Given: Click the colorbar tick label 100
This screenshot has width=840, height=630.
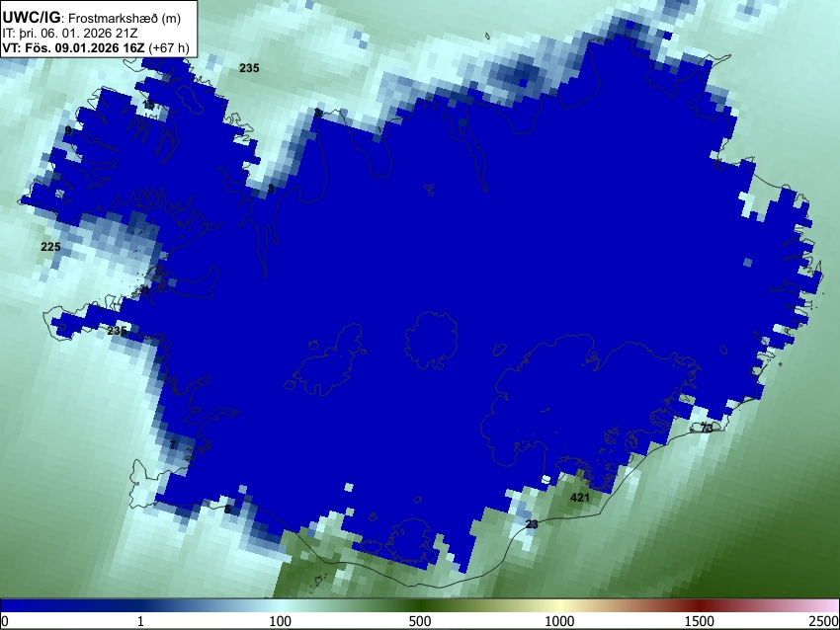Looking at the screenshot, I should [x=280, y=621].
